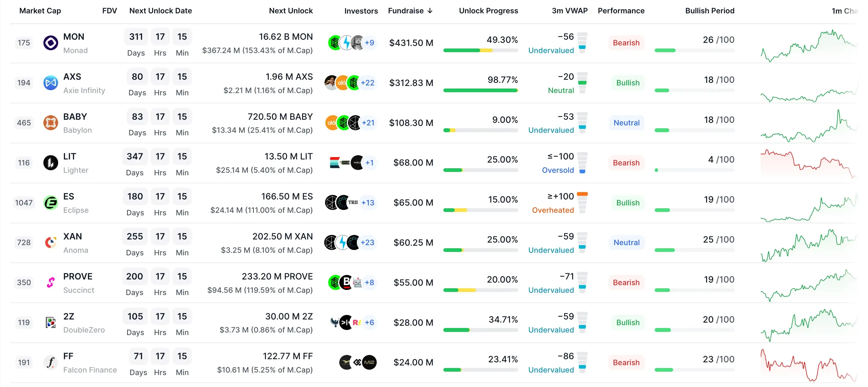Click the Bearish label for MON
This screenshot has width=868, height=387.
[626, 43]
